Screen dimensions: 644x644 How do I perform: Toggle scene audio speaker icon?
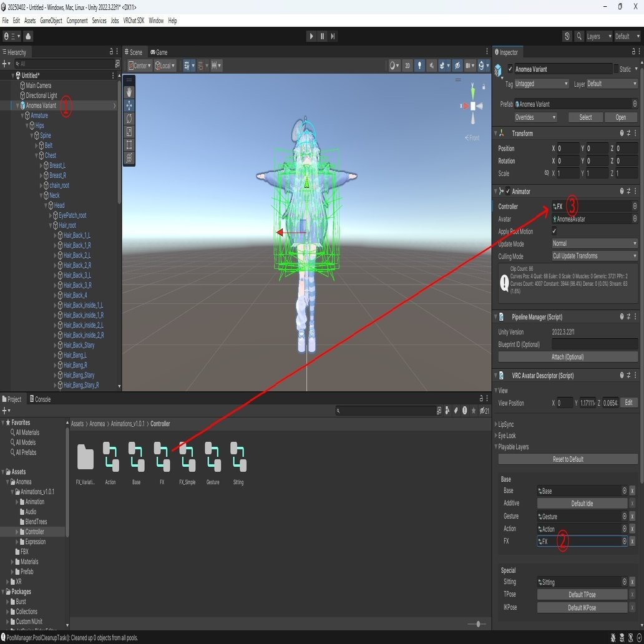431,66
